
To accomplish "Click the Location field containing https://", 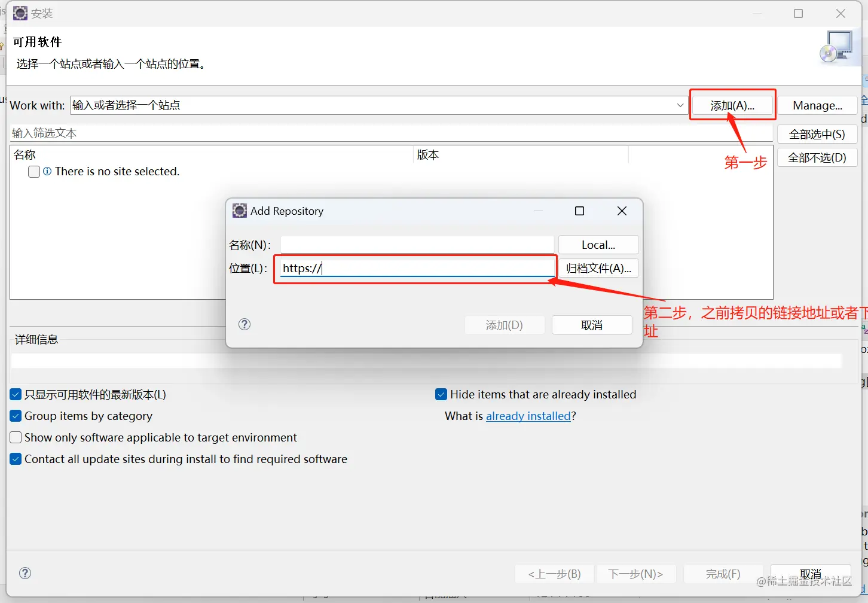I will coord(417,268).
